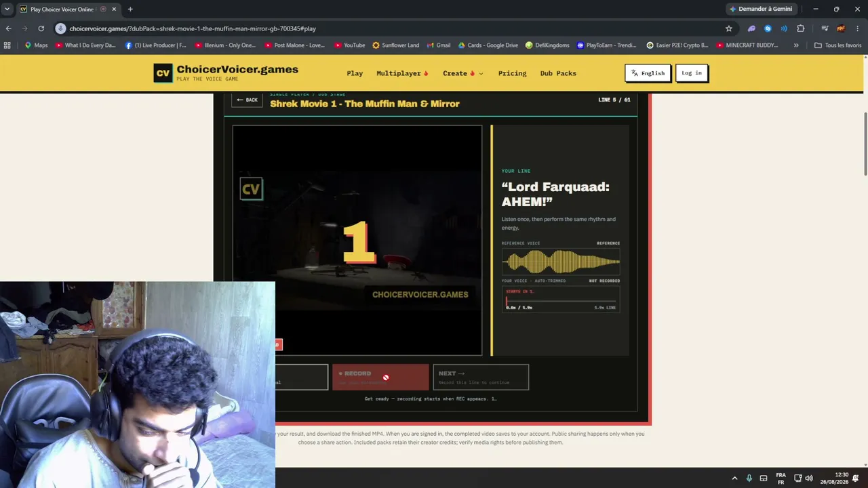The height and width of the screenshot is (488, 868).
Task: Open the PlayToEarn bookmark
Action: 607,45
